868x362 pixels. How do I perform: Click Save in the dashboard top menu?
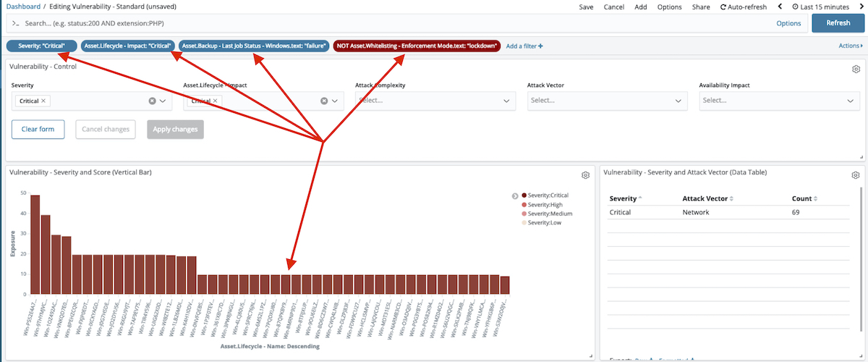pyautogui.click(x=586, y=7)
